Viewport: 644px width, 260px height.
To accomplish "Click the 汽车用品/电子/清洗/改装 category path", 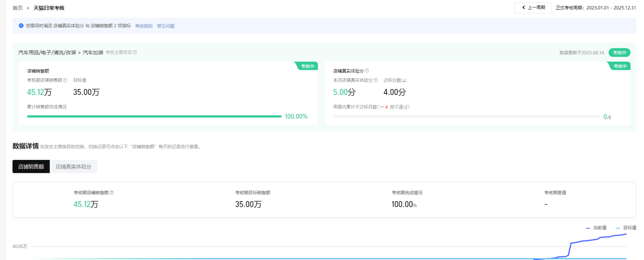I will click(x=47, y=52).
